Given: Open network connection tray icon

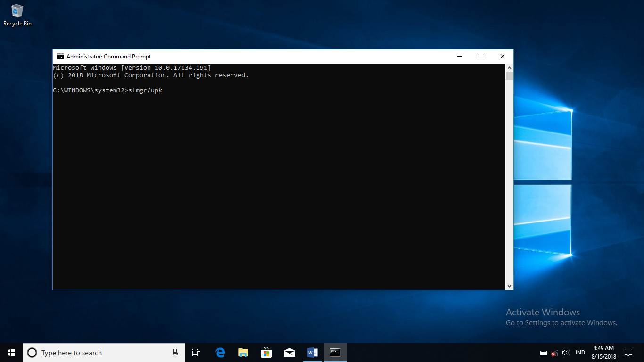Looking at the screenshot, I should tap(555, 353).
